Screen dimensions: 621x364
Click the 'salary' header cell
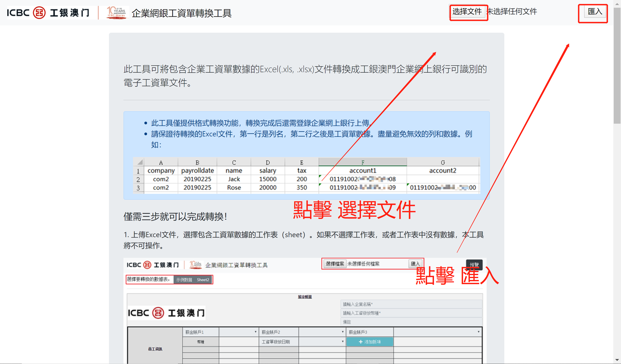pyautogui.click(x=268, y=171)
